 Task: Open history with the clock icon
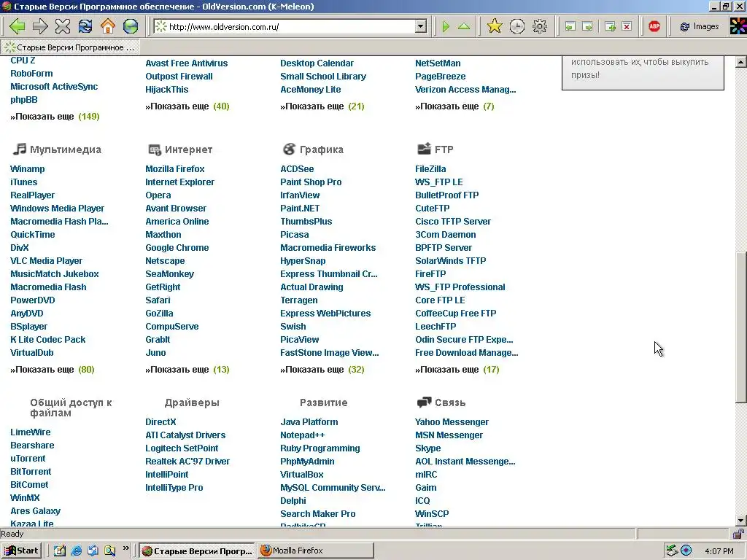[x=517, y=26]
